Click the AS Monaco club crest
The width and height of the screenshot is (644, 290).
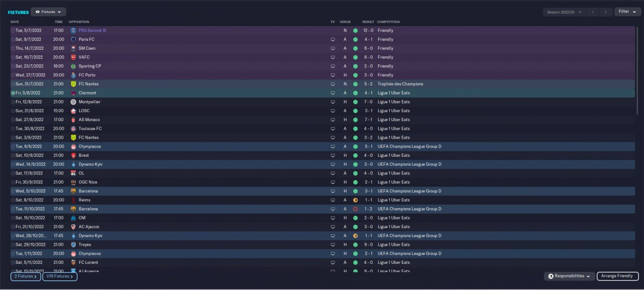coord(73,120)
